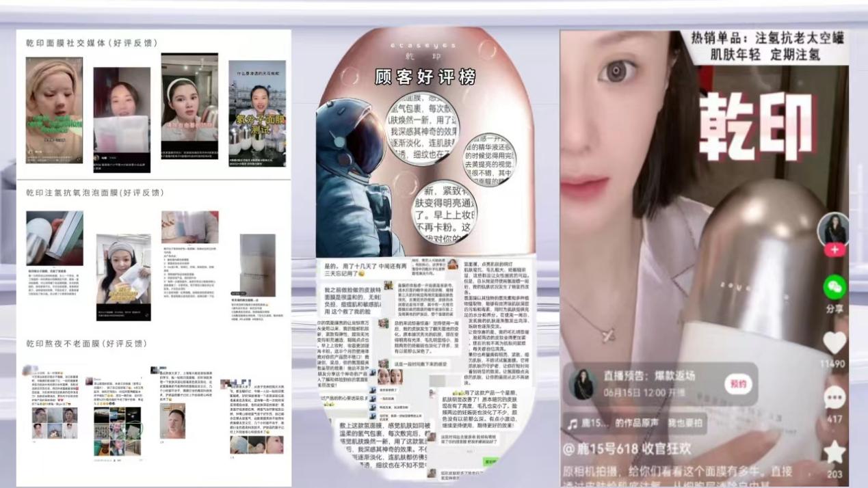
Task: Favorite the video with the star icon
Action: (x=834, y=452)
